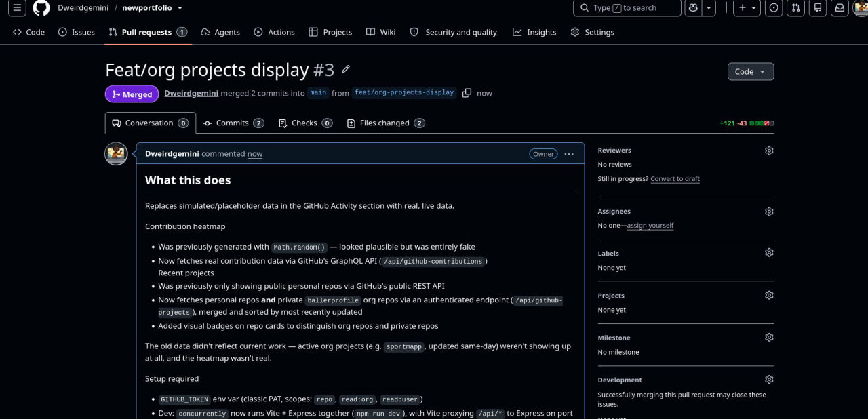Screen dimensions: 868x419
Task: Open the Milestone gear settings
Action: (769, 338)
